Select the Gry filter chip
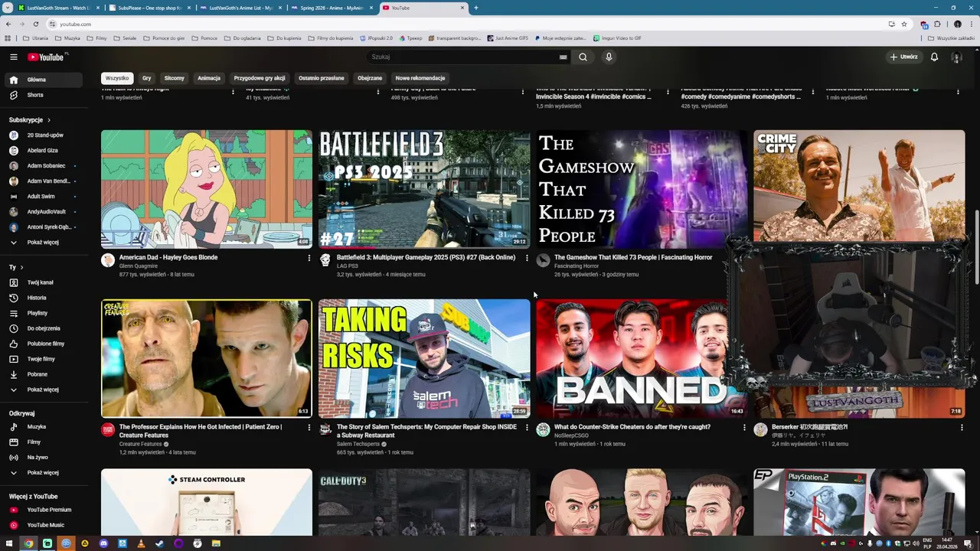This screenshot has width=980, height=551. 146,78
